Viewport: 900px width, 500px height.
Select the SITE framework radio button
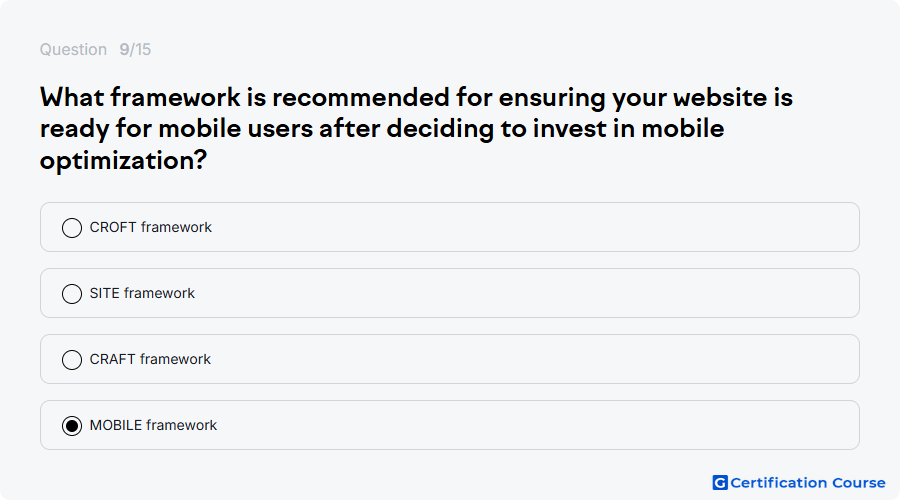[72, 294]
